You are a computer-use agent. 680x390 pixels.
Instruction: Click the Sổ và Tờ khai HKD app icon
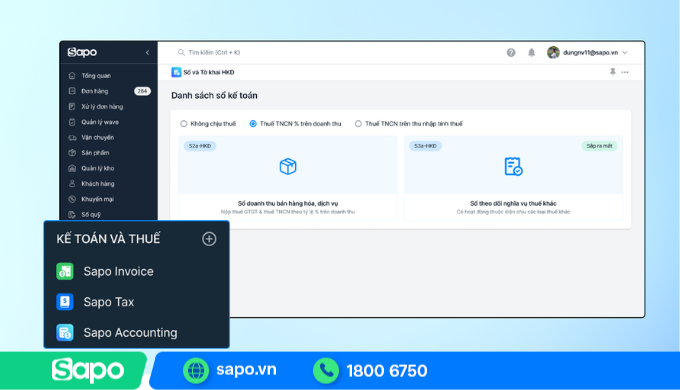click(176, 72)
